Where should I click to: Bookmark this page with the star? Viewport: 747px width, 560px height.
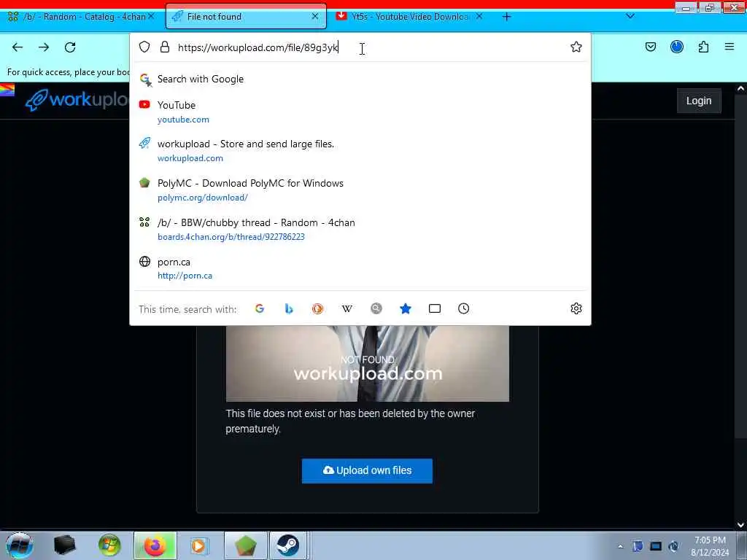tap(576, 47)
